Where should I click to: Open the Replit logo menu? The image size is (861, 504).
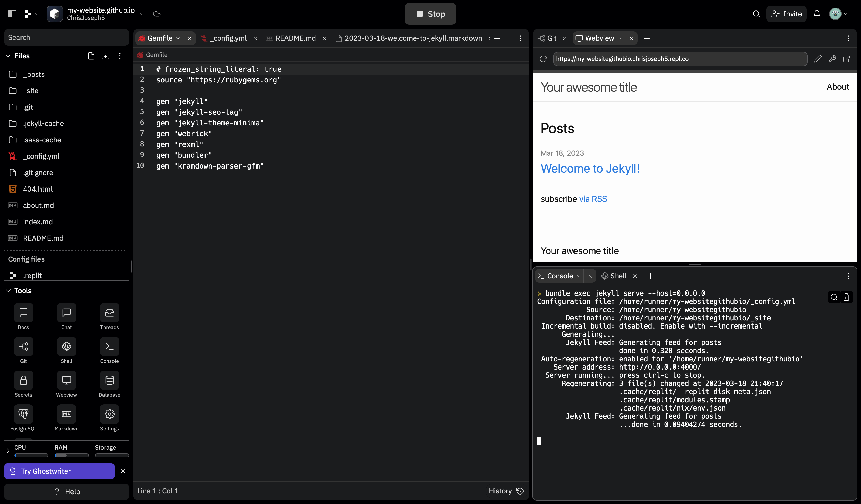pos(32,14)
